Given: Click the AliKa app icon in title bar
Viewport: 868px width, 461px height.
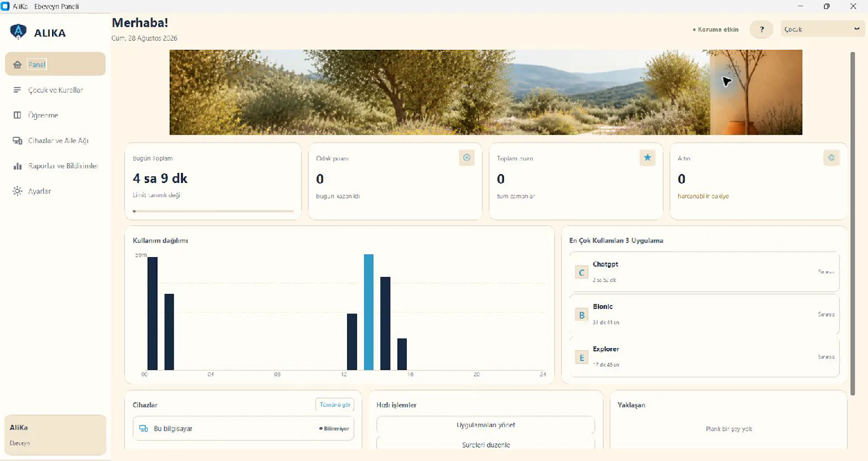Looking at the screenshot, I should point(5,7).
